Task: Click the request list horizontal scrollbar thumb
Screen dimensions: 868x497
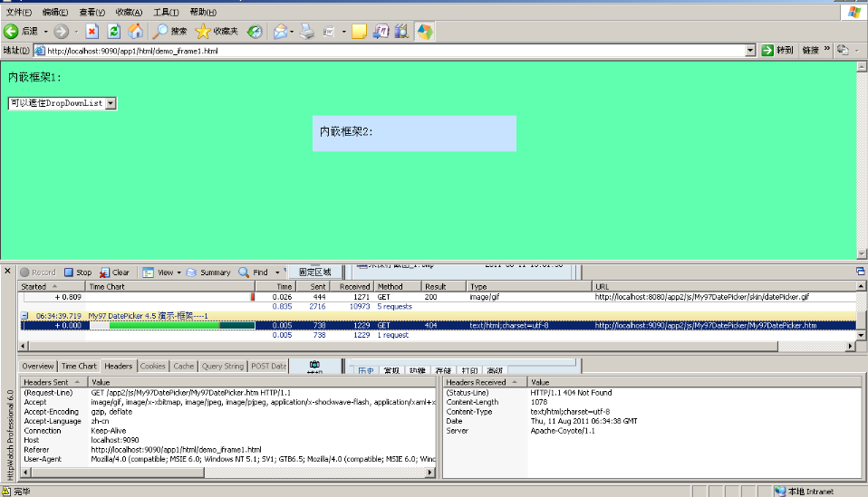Action: (403, 346)
